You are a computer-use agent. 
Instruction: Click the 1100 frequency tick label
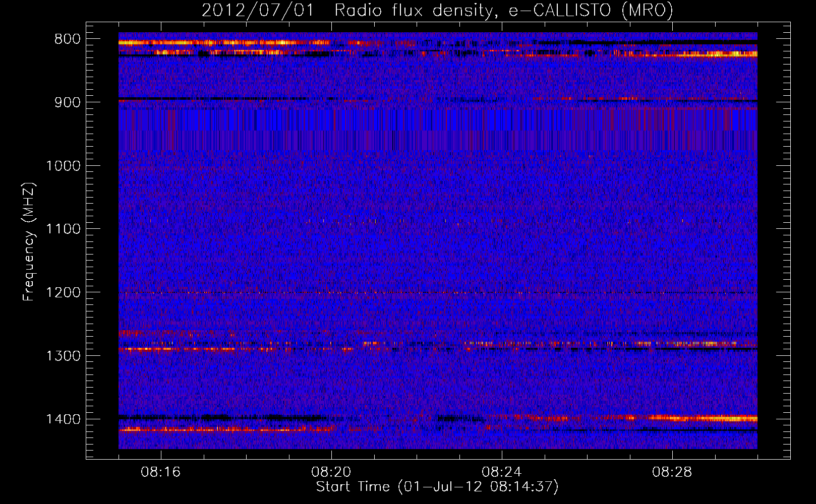point(63,229)
